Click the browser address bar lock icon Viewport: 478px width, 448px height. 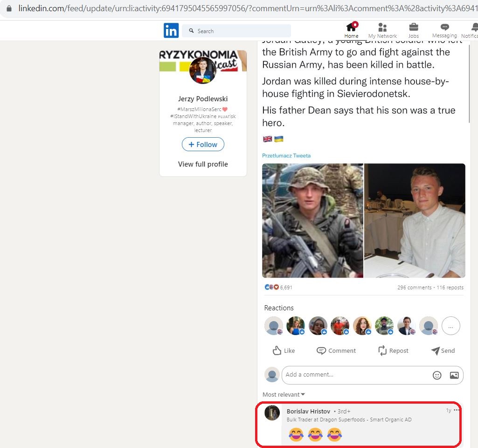pyautogui.click(x=9, y=8)
